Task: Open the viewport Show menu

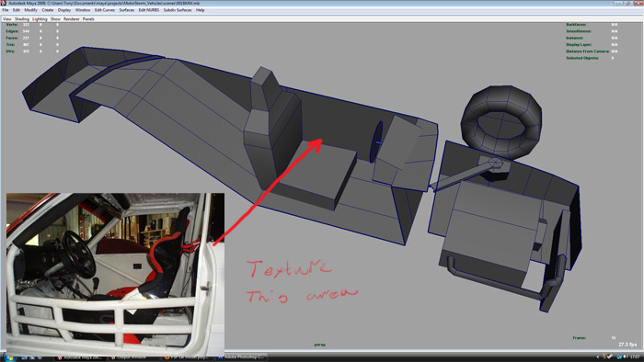Action: 55,19
